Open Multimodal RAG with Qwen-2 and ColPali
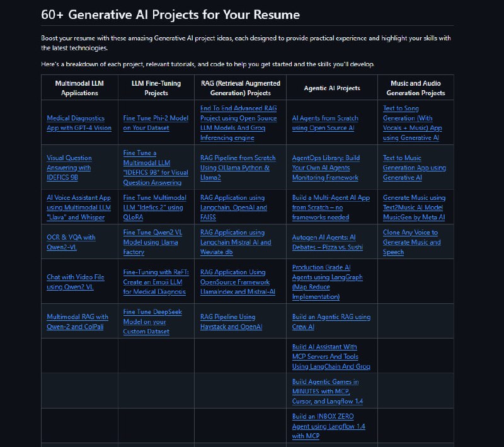This screenshot has width=504, height=447. pyautogui.click(x=77, y=322)
